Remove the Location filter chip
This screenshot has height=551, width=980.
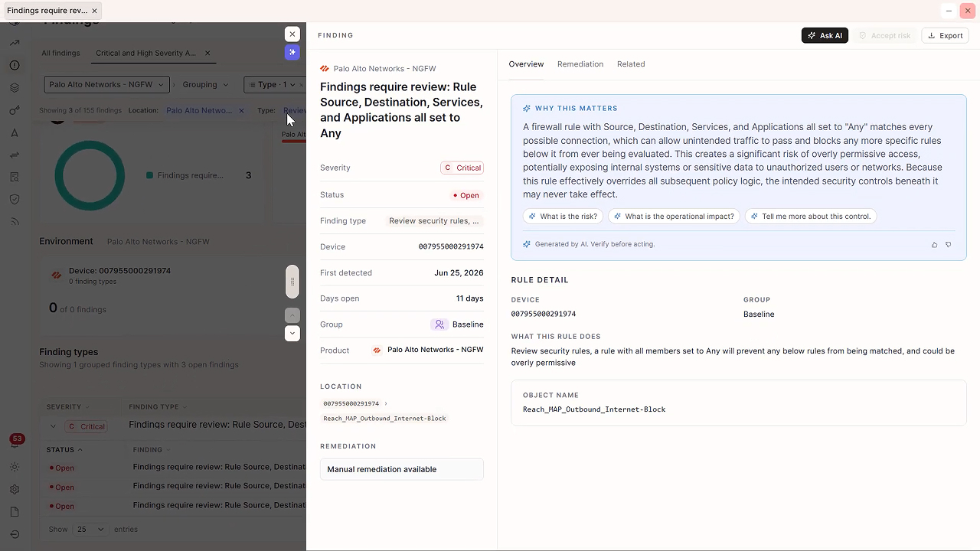tap(241, 110)
